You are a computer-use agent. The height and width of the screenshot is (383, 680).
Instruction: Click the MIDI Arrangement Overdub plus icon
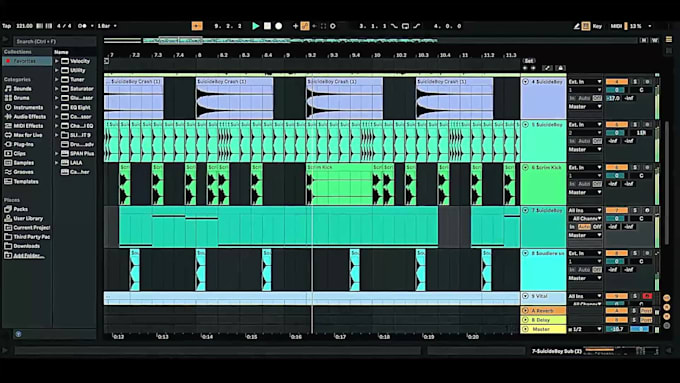tap(295, 26)
